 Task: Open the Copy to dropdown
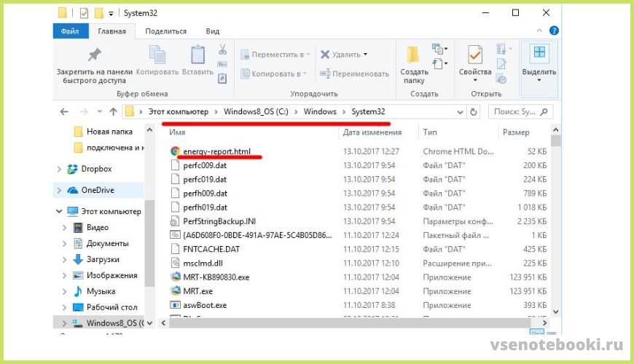click(277, 74)
